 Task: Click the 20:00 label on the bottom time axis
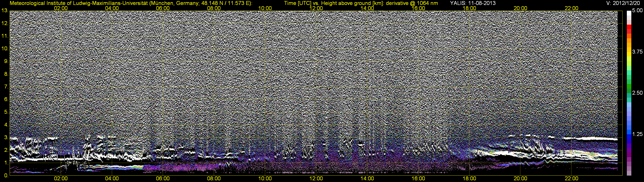(x=521, y=179)
